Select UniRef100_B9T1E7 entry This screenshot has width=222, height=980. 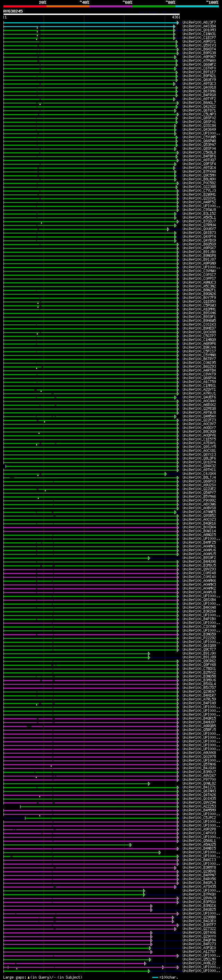point(199,73)
